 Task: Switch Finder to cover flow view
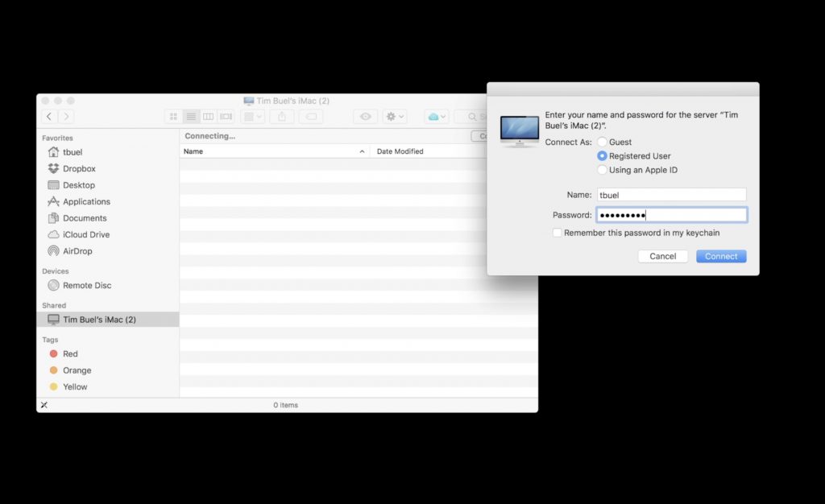(226, 116)
